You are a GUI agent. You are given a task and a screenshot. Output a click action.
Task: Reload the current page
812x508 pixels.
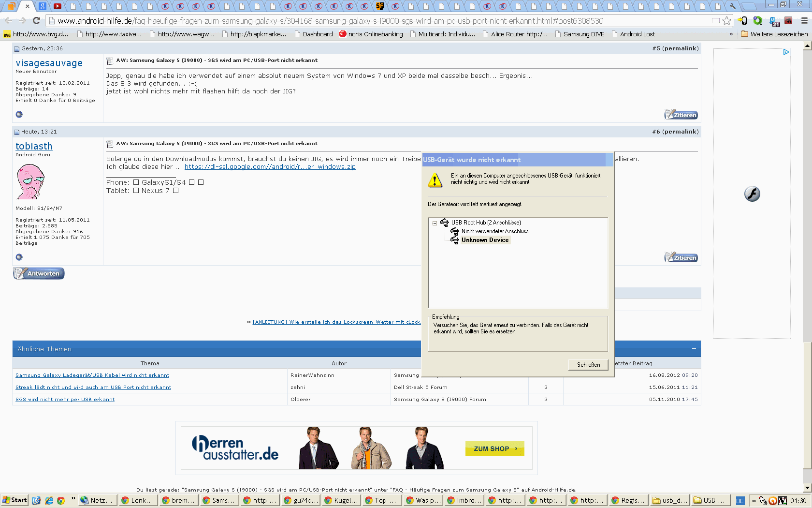click(x=36, y=21)
